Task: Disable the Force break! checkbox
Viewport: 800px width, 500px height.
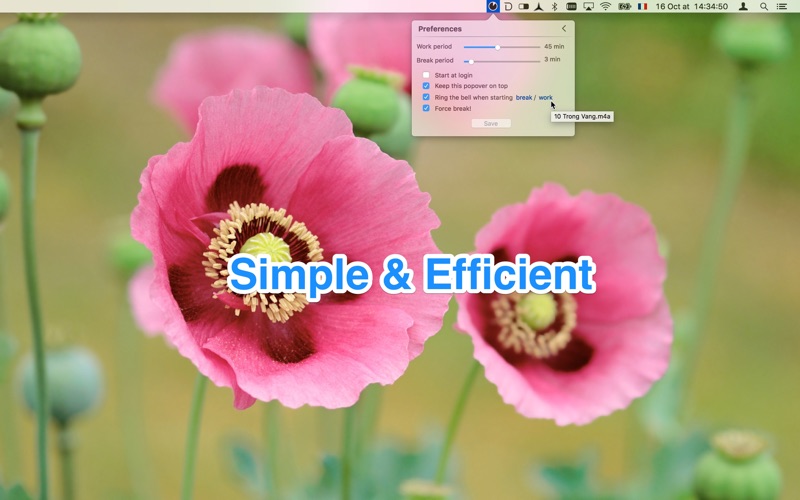Action: [x=426, y=108]
